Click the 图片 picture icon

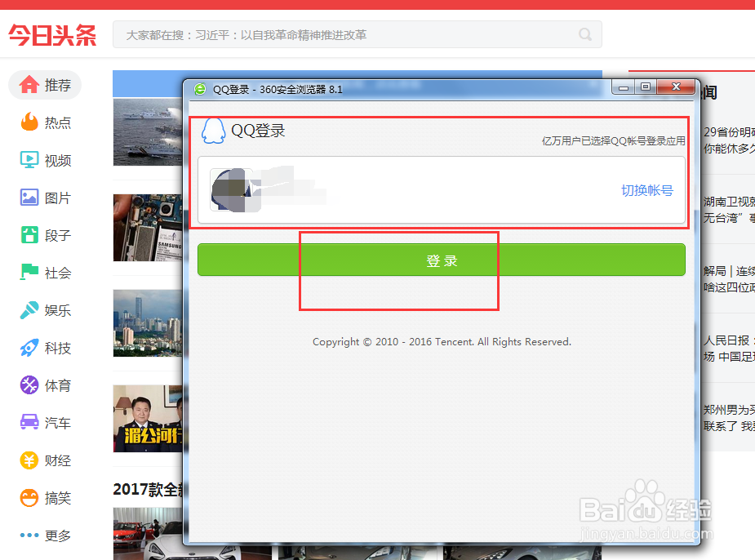click(29, 198)
